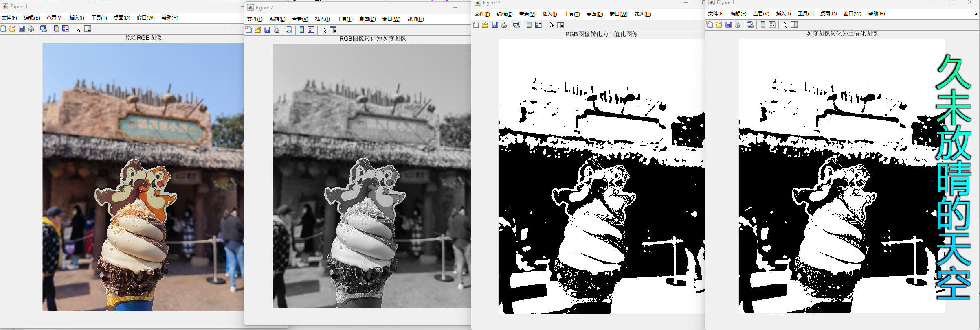Open 桌面(D) menu in Figure 2
Image resolution: width=980 pixels, height=330 pixels.
tap(367, 19)
